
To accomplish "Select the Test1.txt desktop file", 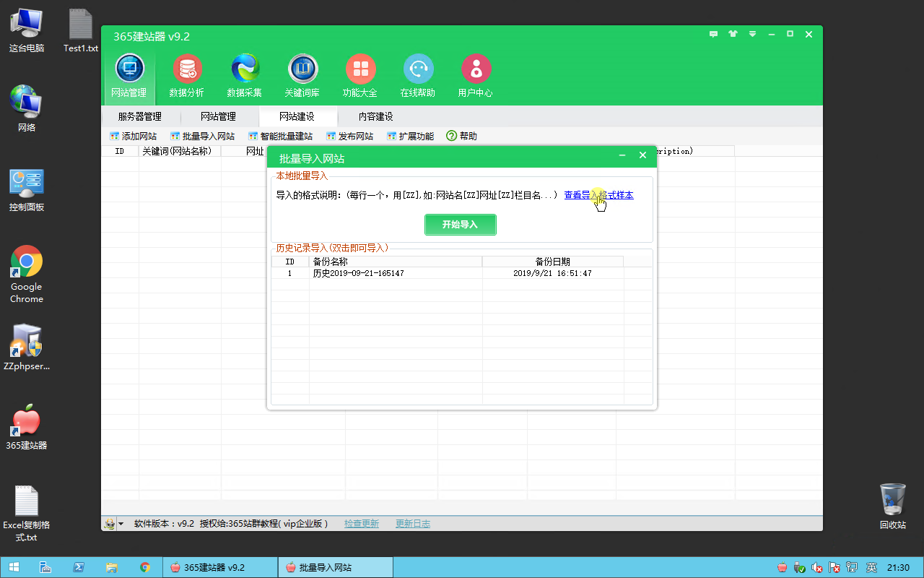I will point(81,30).
